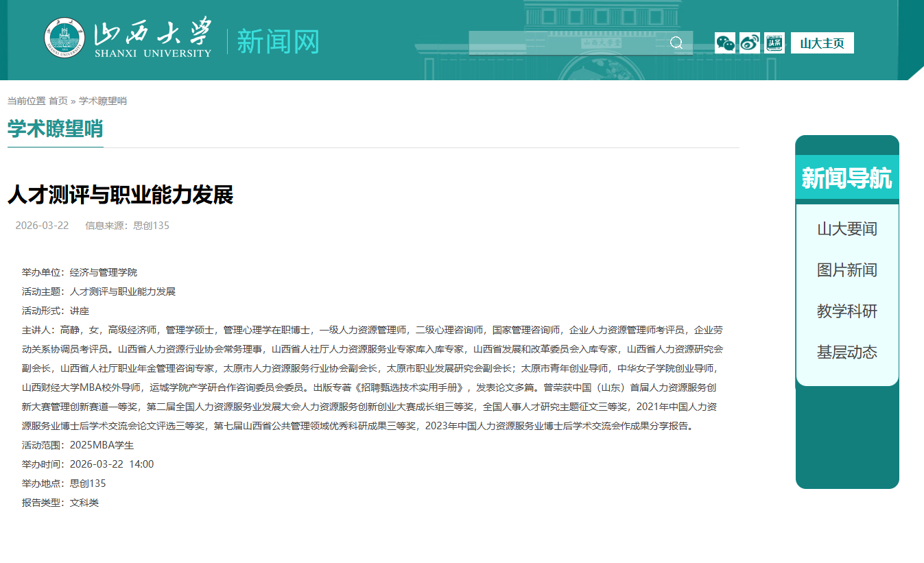Viewport: 924px width, 563px height.
Task: Open 基层动态 from the sidebar navigation
Action: (x=846, y=352)
